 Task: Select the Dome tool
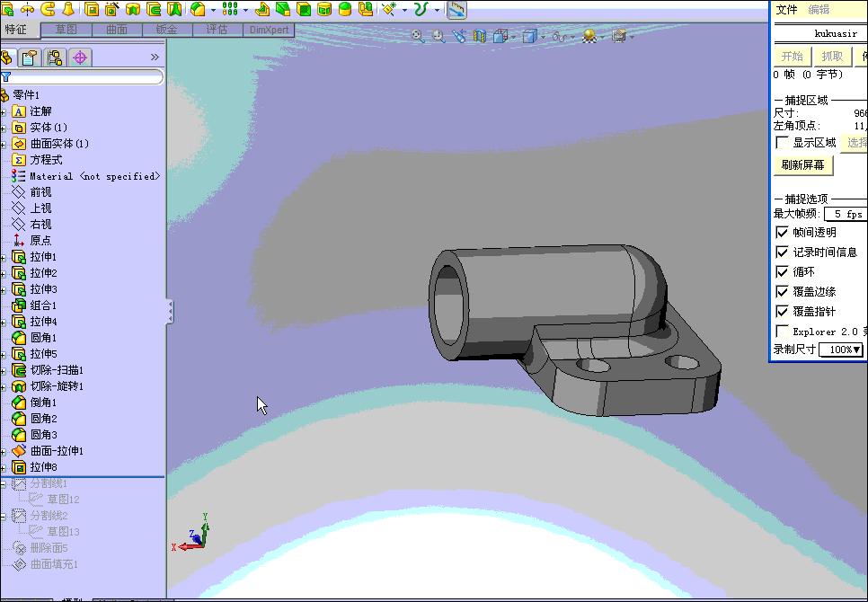pos(345,9)
